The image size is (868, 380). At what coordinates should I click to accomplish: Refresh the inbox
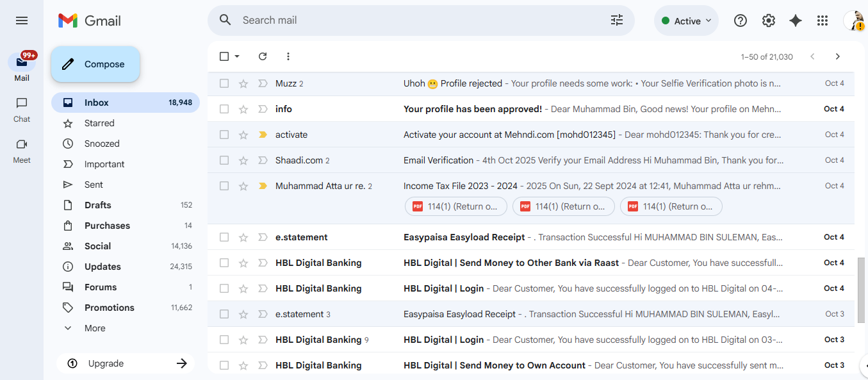click(263, 56)
